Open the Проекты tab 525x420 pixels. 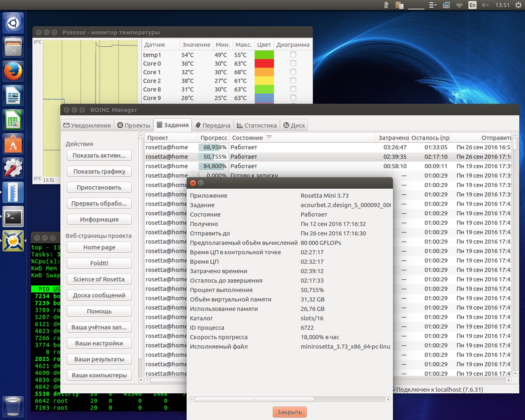pos(134,126)
